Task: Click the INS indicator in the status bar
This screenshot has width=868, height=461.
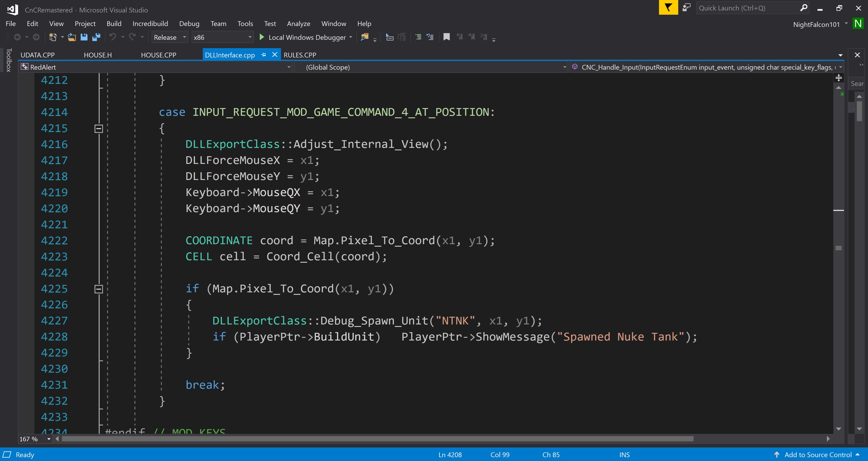Action: (x=624, y=455)
